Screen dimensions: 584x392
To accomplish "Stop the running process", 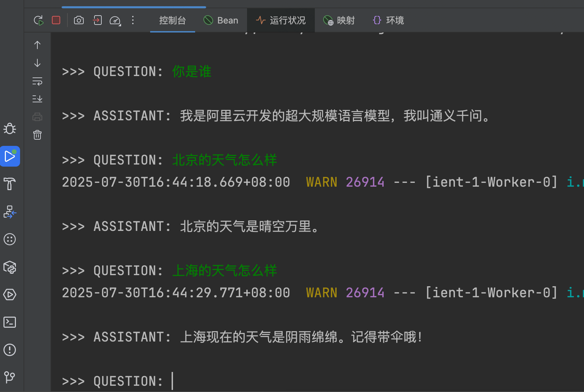I will [56, 20].
